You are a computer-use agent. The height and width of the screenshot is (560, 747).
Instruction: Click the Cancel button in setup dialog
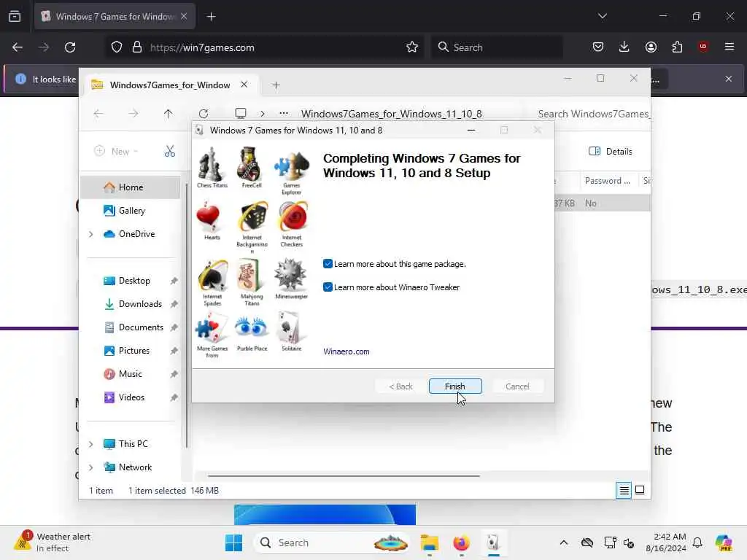coord(517,386)
